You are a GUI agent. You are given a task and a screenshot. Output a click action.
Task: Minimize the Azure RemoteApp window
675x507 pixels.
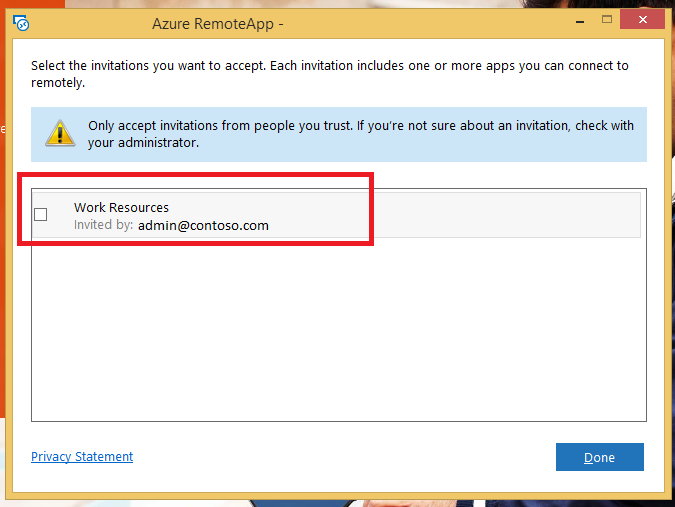(580, 21)
